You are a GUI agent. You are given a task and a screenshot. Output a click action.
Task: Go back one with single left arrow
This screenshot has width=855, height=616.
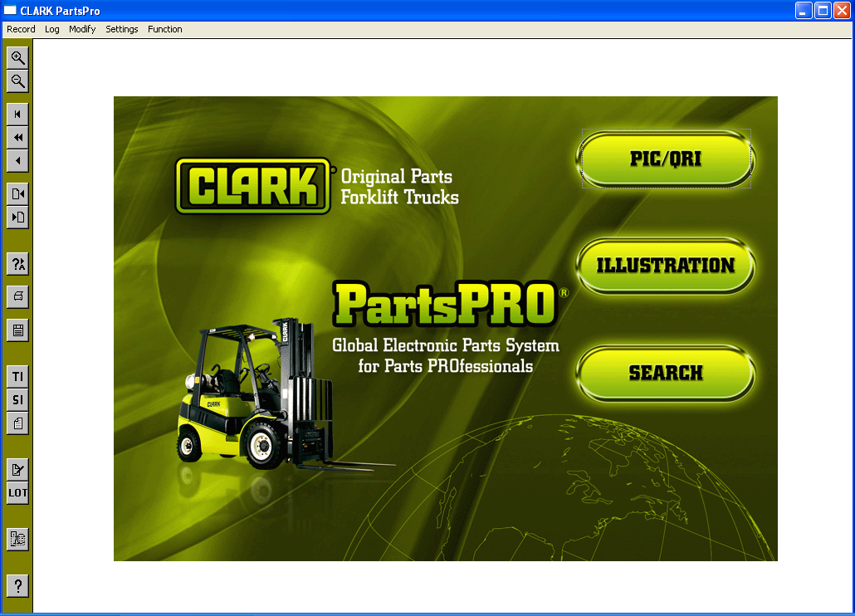pyautogui.click(x=17, y=161)
